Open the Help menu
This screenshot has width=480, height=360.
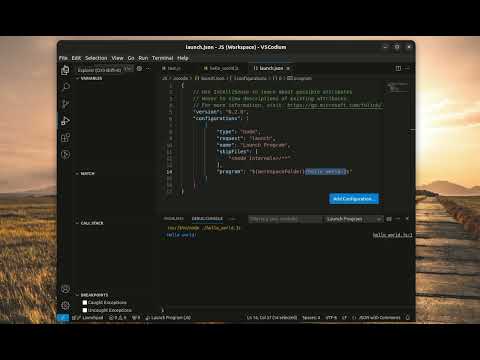tap(183, 58)
